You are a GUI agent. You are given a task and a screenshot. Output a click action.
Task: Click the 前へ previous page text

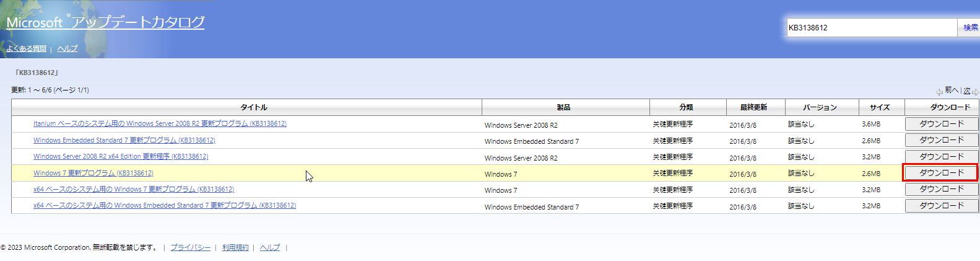coord(952,91)
